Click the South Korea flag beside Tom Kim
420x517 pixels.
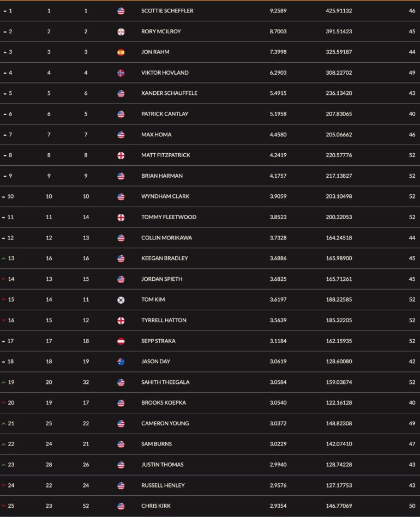tap(121, 300)
